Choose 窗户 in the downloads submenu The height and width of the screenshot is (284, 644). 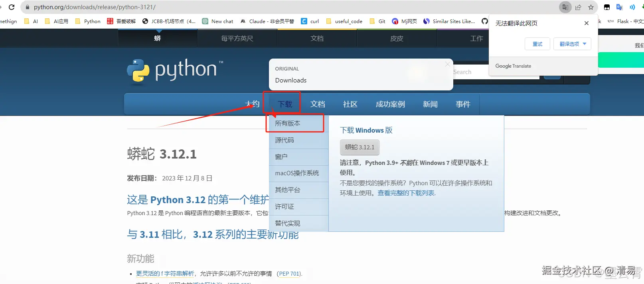pyautogui.click(x=299, y=157)
